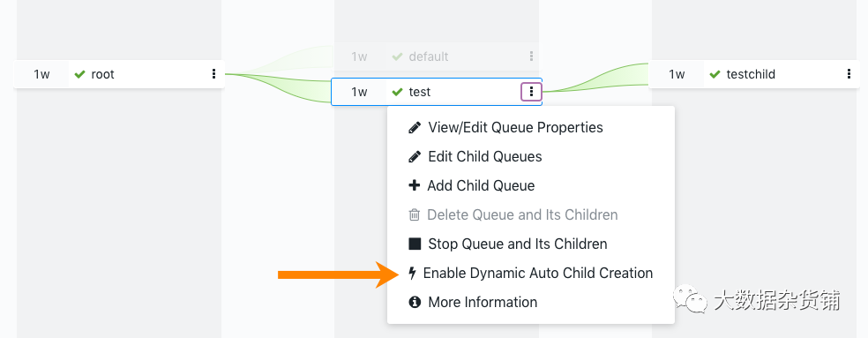Click the faded checkmark on default queue

(x=397, y=56)
